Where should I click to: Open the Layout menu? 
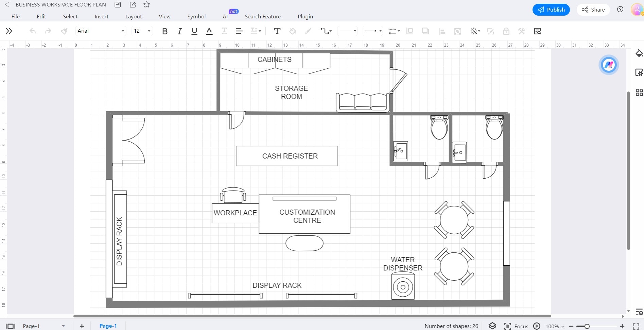[x=134, y=16]
